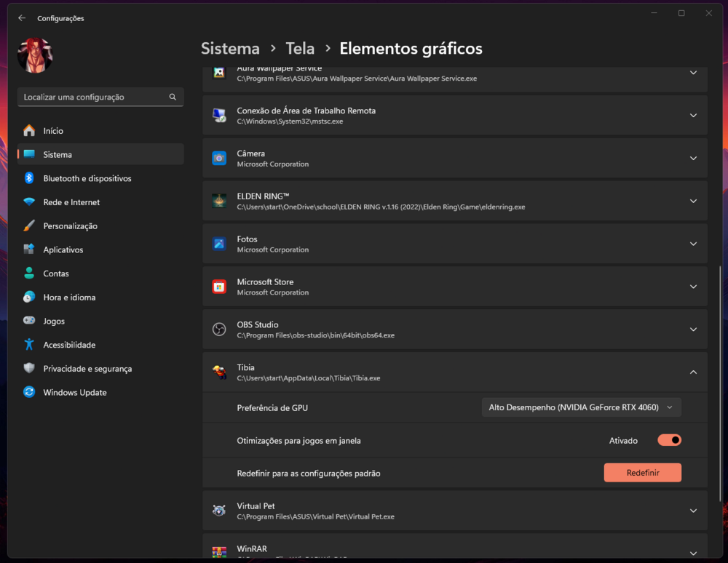Click the Contas person icon
The width and height of the screenshot is (728, 563).
[x=29, y=273]
